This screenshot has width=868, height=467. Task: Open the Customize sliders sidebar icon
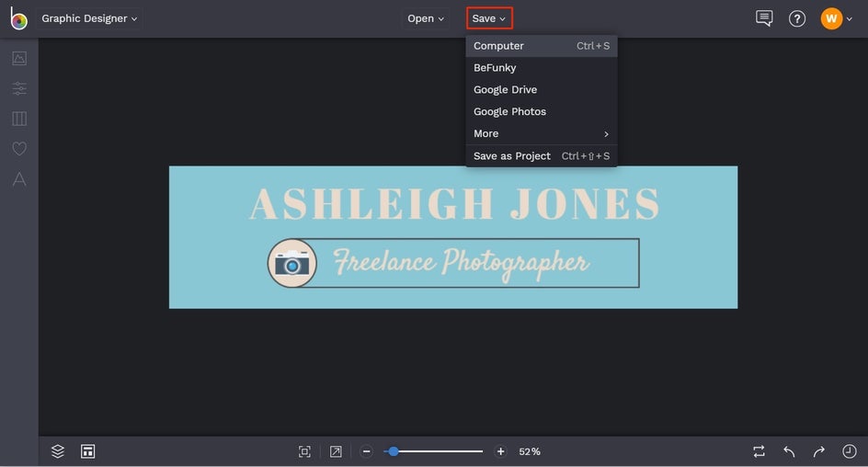(19, 88)
